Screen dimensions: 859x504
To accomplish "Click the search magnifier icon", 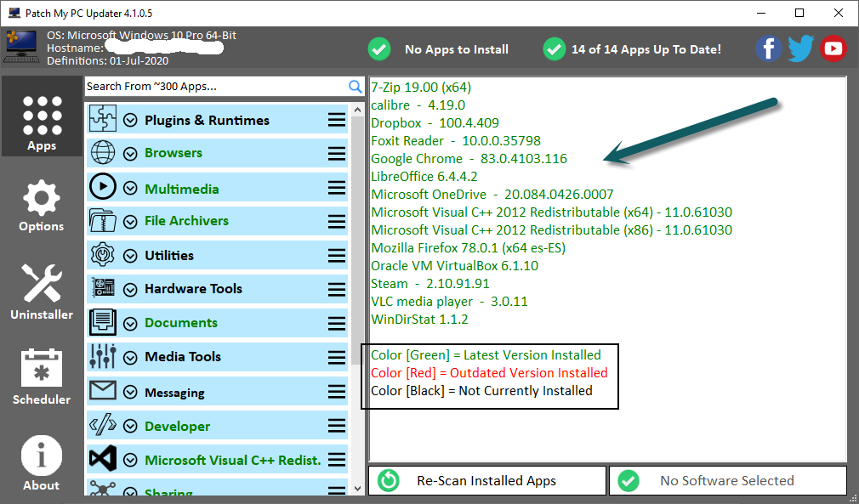I will tap(355, 87).
